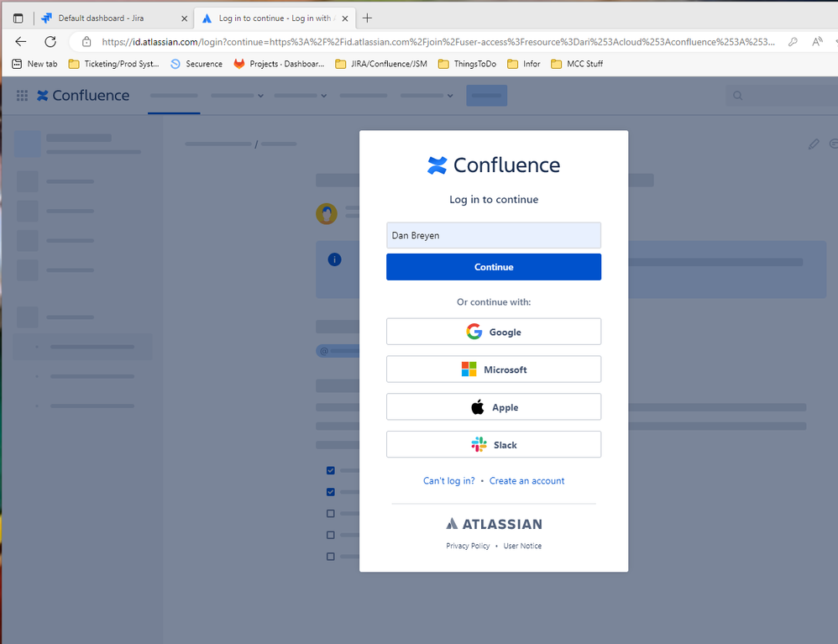This screenshot has width=838, height=644.
Task: Toggle the first checked checkbox in the task list
Action: pyautogui.click(x=331, y=470)
